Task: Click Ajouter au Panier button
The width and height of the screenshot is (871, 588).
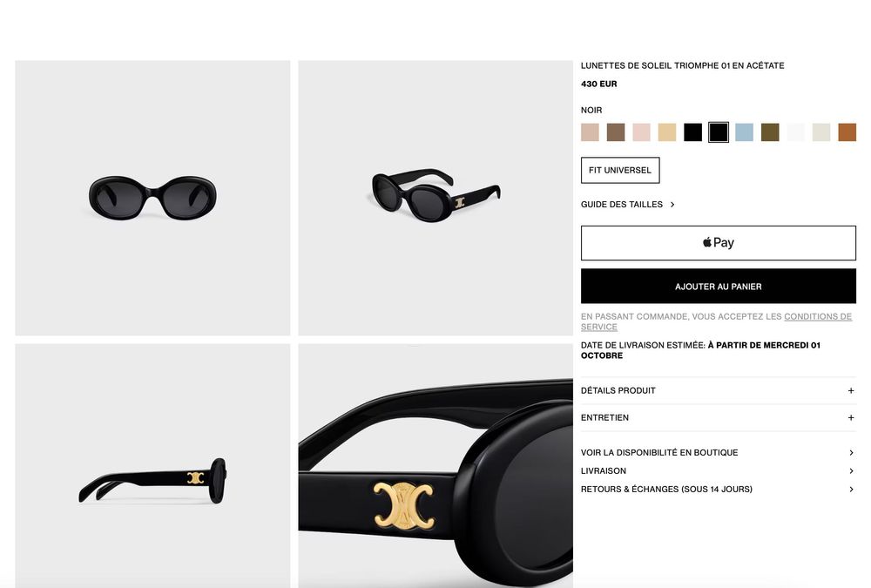Action: tap(719, 287)
